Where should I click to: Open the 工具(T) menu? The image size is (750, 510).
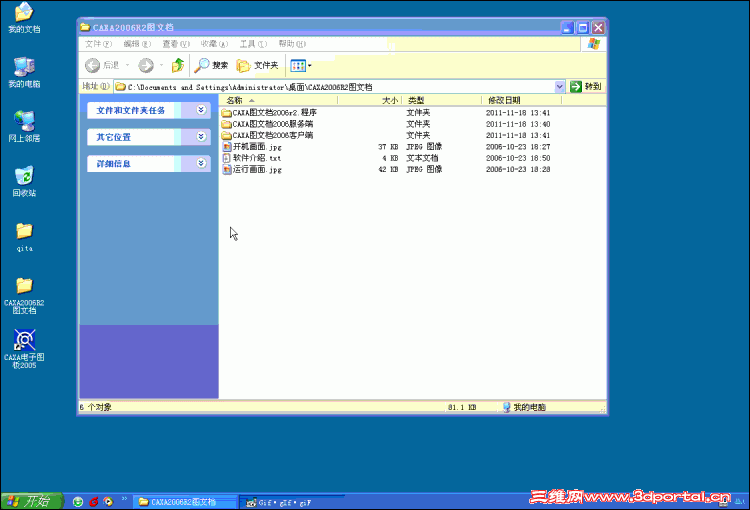tap(253, 44)
